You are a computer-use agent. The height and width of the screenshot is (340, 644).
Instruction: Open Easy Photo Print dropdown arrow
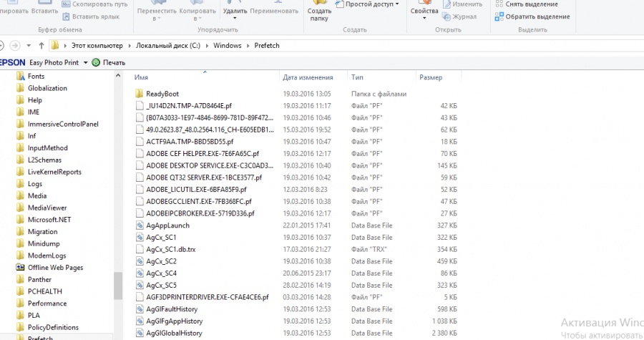pos(85,63)
